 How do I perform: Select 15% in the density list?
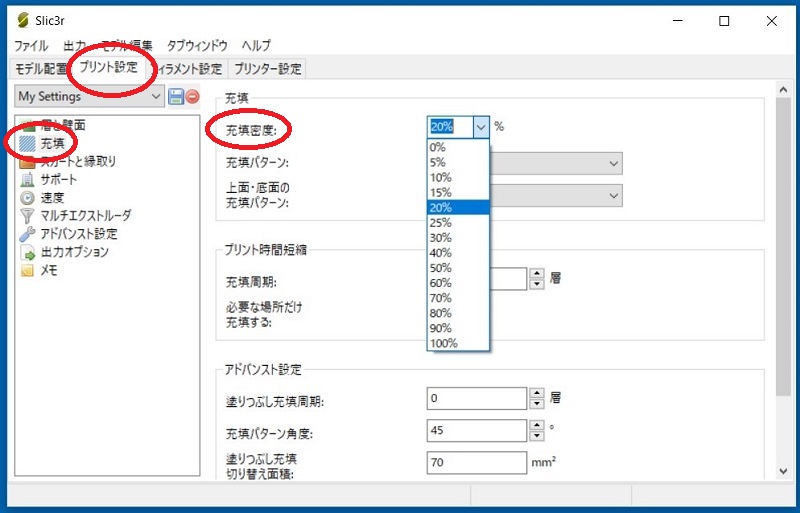coord(458,192)
